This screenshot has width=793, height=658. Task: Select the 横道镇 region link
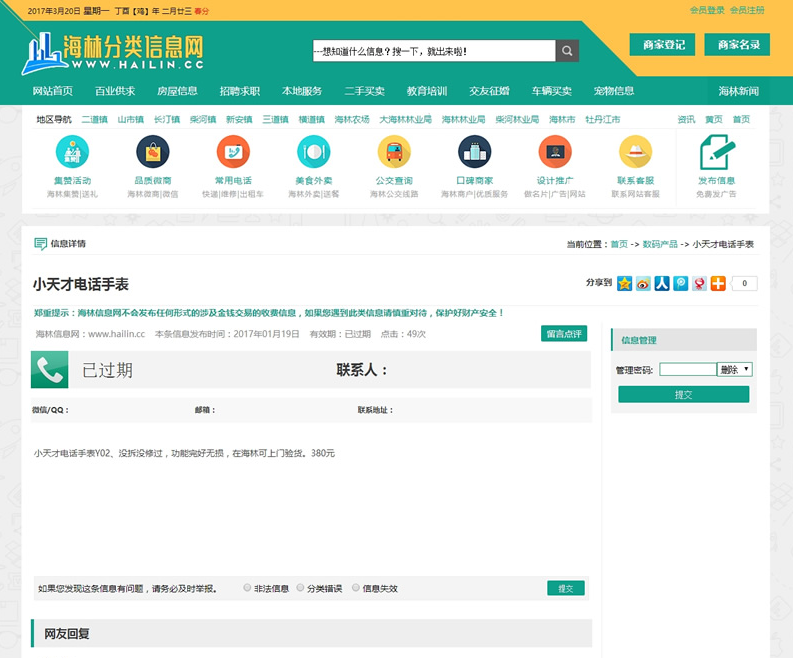tap(312, 119)
